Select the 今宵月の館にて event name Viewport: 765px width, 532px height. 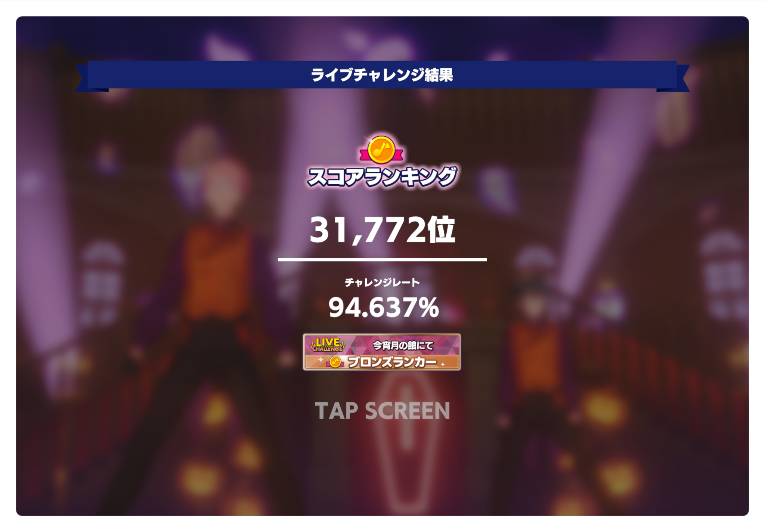click(403, 346)
